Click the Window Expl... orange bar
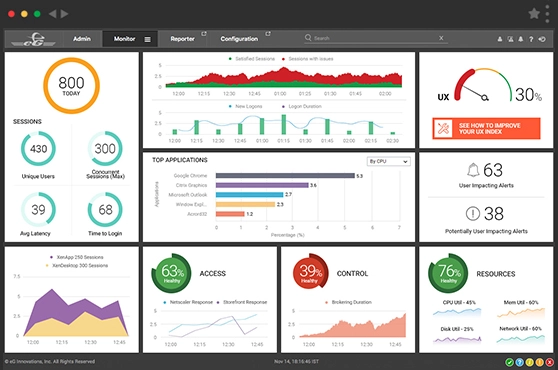The image size is (558, 370). pyautogui.click(x=246, y=204)
